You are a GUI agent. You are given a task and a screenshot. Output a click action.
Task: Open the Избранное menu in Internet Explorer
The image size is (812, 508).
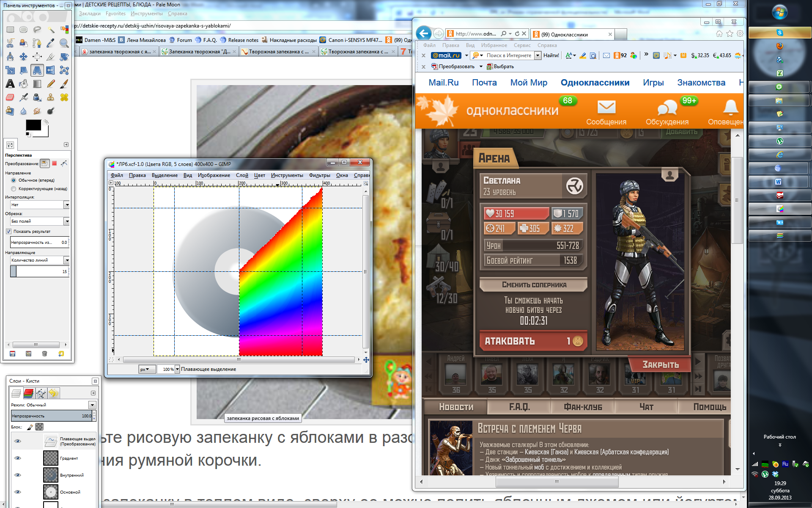click(x=494, y=45)
